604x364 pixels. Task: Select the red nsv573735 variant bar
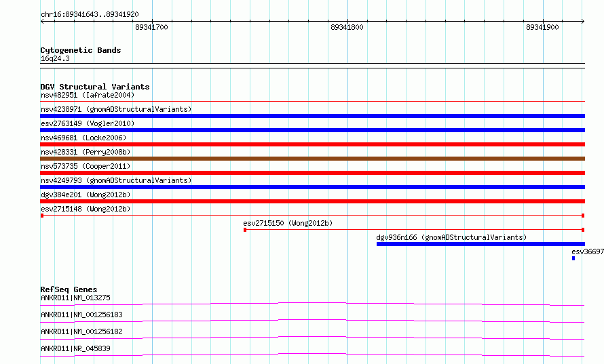tap(312, 173)
